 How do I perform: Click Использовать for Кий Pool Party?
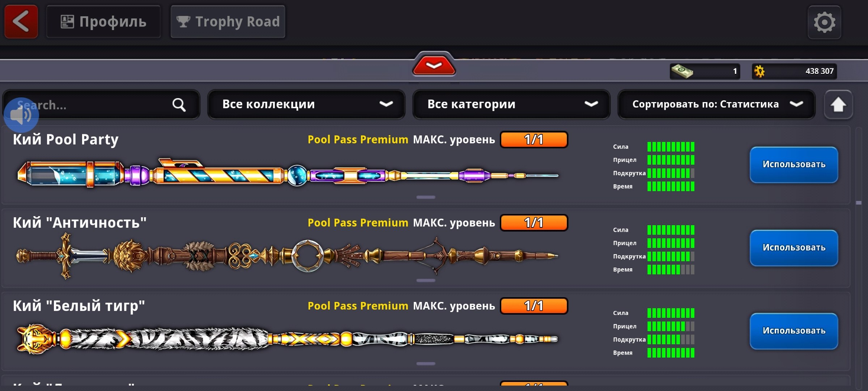point(794,165)
